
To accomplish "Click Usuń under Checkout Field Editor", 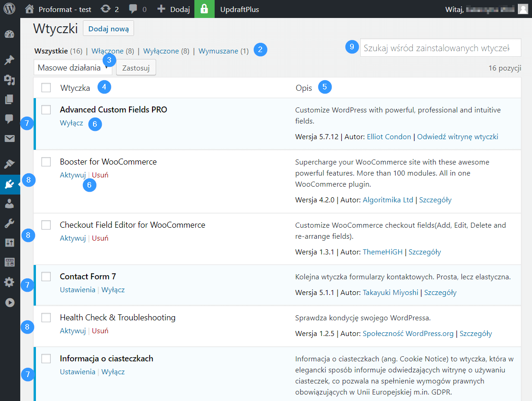I will [x=100, y=238].
